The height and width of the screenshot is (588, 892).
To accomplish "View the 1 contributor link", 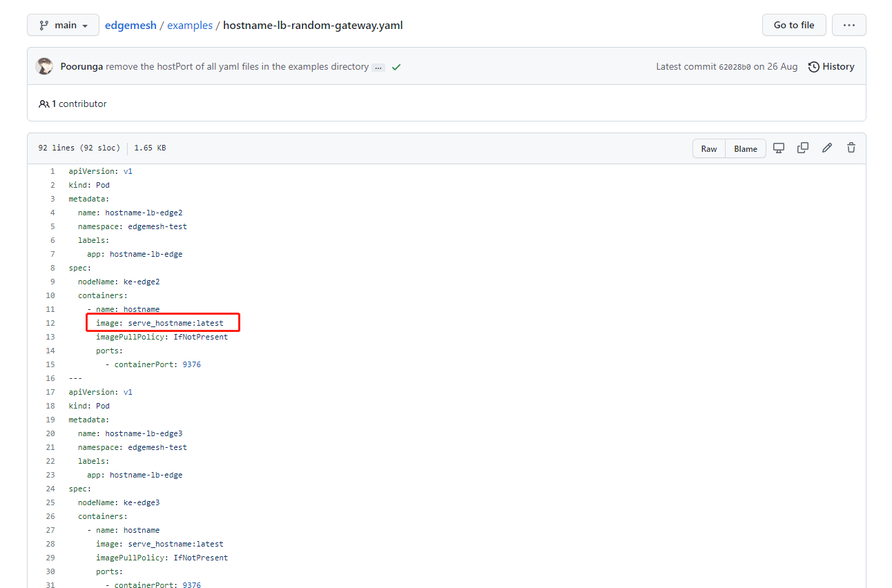I will click(x=78, y=103).
